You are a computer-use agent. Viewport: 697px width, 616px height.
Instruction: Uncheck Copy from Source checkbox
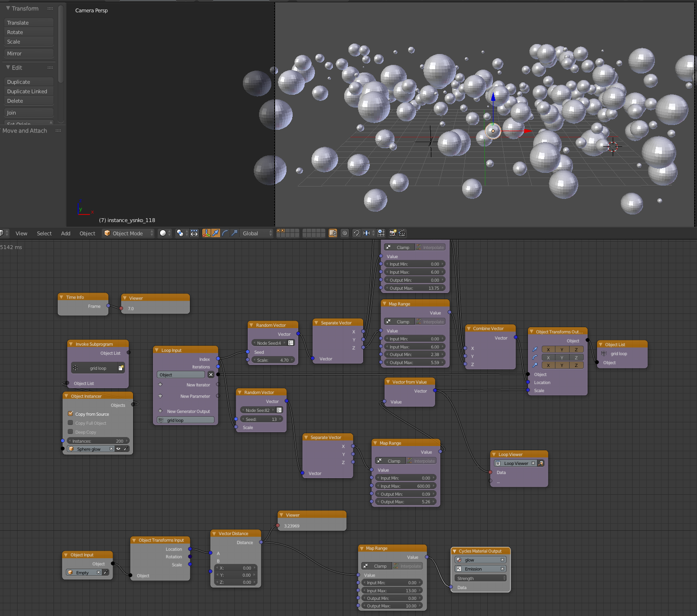click(x=71, y=414)
